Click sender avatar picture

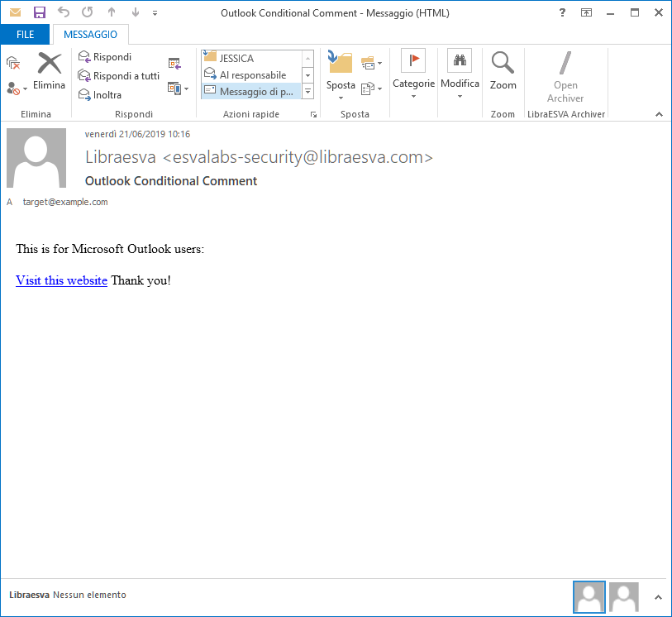(x=36, y=158)
